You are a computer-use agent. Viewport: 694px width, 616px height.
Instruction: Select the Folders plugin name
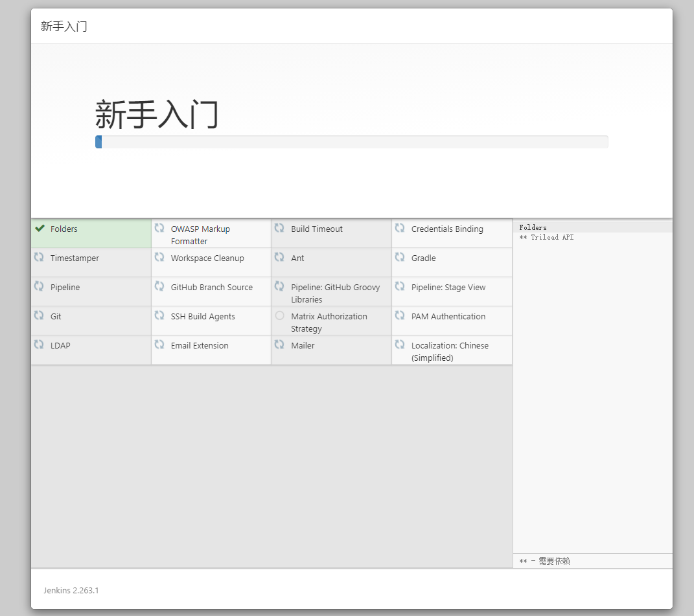click(64, 229)
